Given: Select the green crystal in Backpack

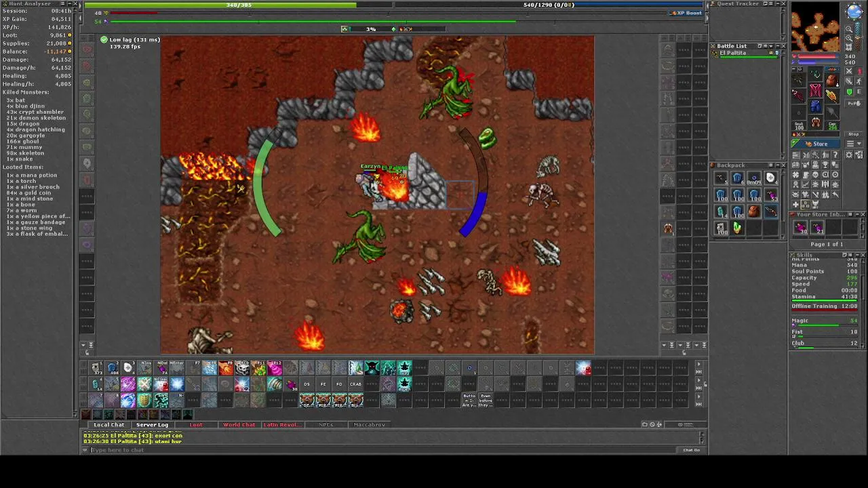Looking at the screenshot, I should [737, 228].
